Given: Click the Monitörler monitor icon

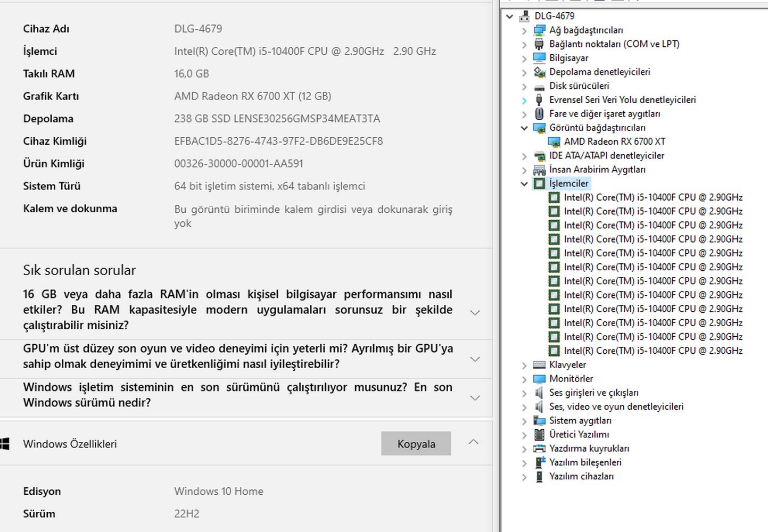Looking at the screenshot, I should pyautogui.click(x=539, y=379).
